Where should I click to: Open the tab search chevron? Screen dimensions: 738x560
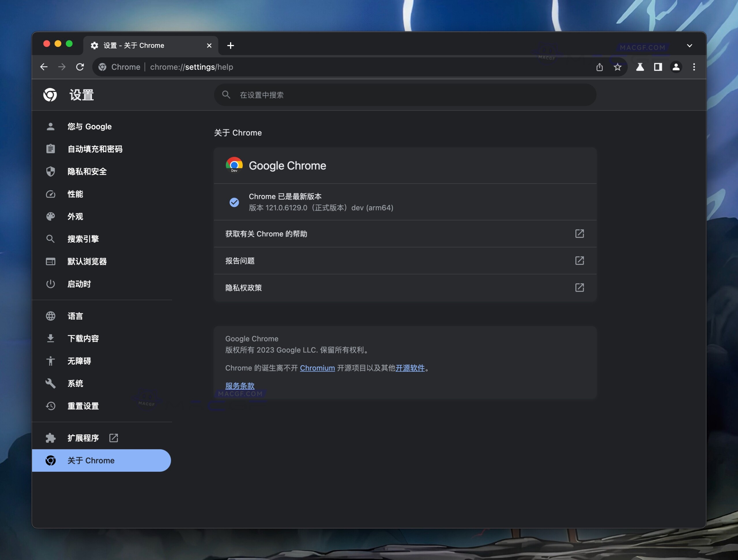tap(690, 46)
